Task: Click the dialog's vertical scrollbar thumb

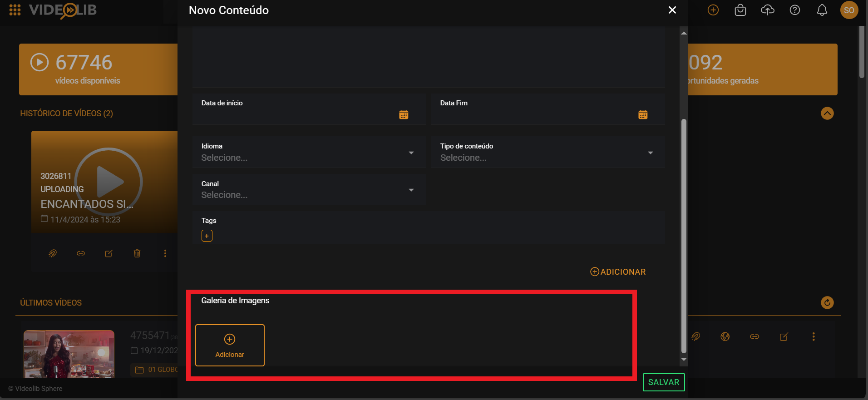Action: click(684, 236)
